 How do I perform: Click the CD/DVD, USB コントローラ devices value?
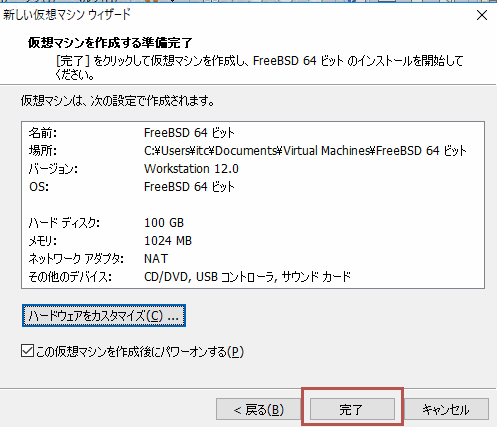pyautogui.click(x=247, y=277)
